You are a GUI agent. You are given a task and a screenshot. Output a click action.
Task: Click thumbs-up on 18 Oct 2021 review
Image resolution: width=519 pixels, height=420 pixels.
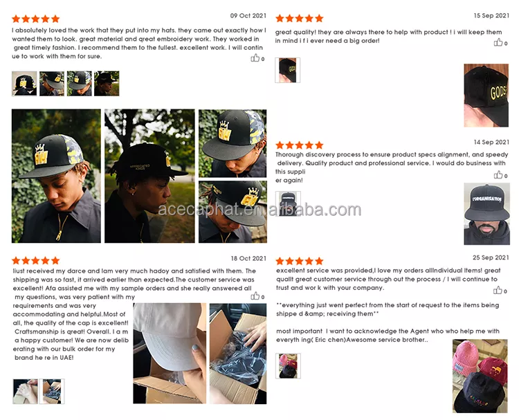click(x=255, y=296)
